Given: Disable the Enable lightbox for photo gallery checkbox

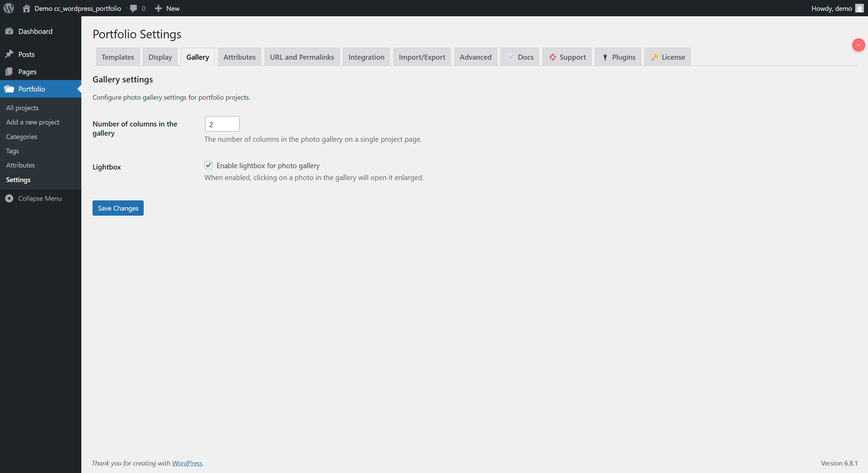Looking at the screenshot, I should point(208,165).
